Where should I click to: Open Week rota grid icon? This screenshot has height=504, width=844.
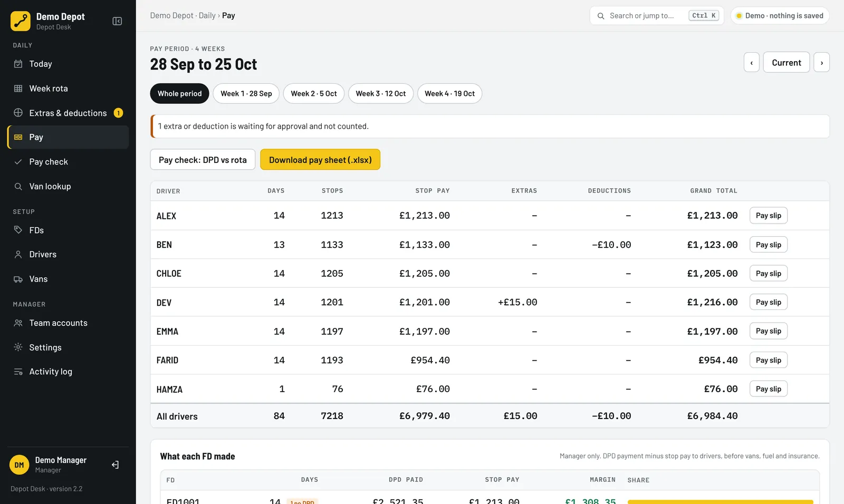18,89
